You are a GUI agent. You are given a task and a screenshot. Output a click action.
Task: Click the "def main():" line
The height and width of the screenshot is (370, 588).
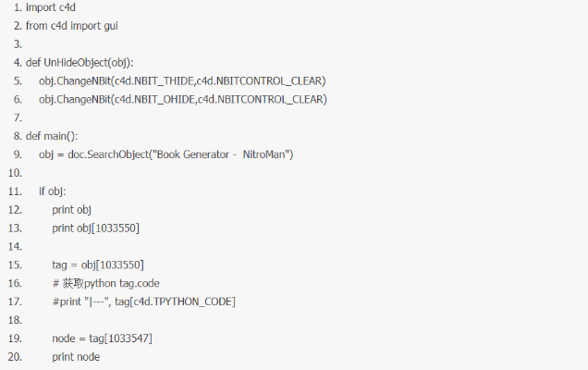pos(52,136)
